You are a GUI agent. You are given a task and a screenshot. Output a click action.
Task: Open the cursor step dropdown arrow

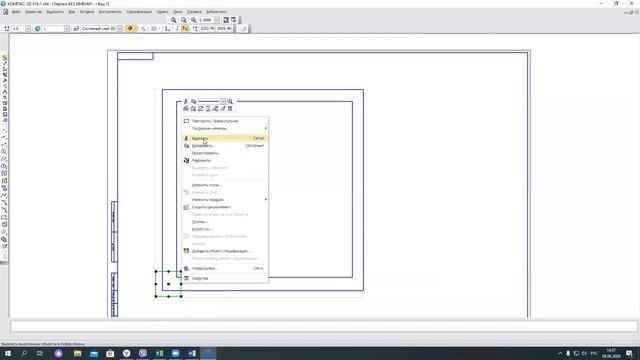[28, 29]
